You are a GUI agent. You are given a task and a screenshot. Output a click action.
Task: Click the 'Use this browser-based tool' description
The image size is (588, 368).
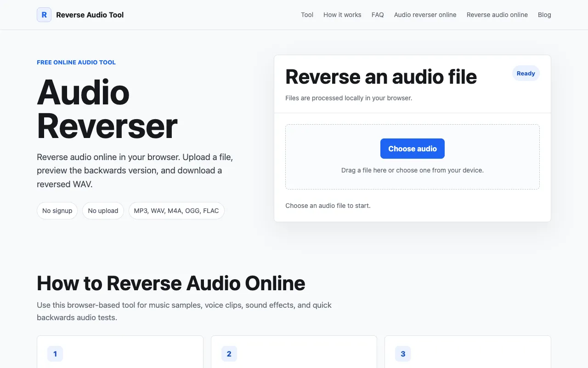(x=184, y=311)
